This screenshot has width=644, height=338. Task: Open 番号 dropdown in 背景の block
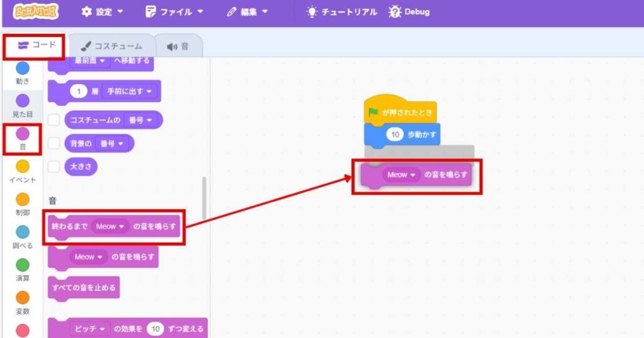pos(112,144)
